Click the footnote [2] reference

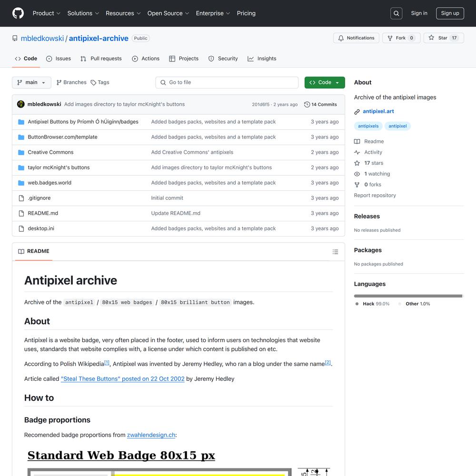point(328,362)
